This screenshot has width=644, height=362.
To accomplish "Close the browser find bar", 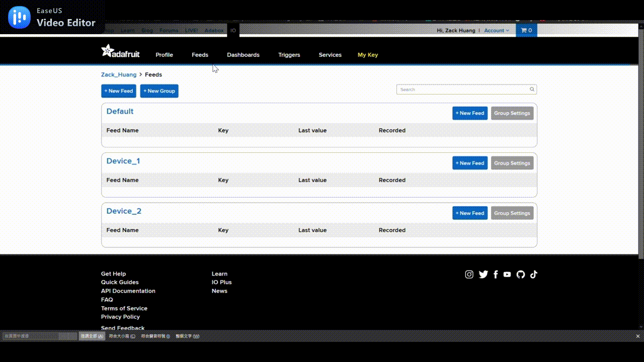I will pos(638,336).
